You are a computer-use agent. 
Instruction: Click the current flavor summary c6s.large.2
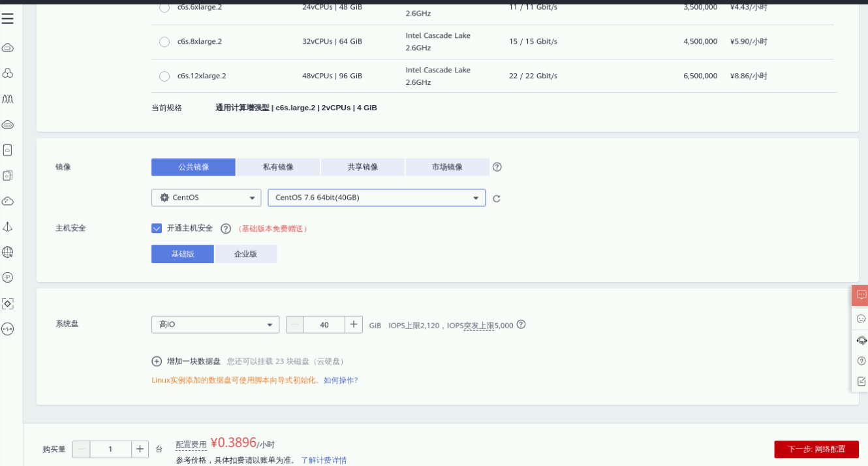click(296, 108)
